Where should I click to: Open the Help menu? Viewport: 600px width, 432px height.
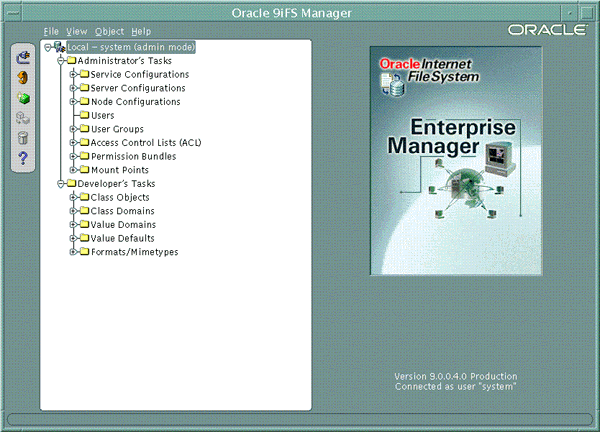pyautogui.click(x=141, y=31)
